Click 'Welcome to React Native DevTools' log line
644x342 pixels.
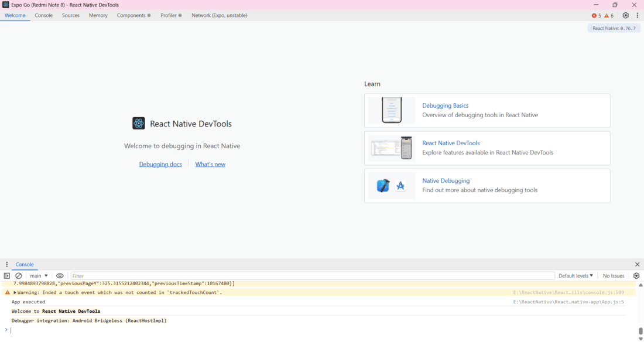(56, 311)
